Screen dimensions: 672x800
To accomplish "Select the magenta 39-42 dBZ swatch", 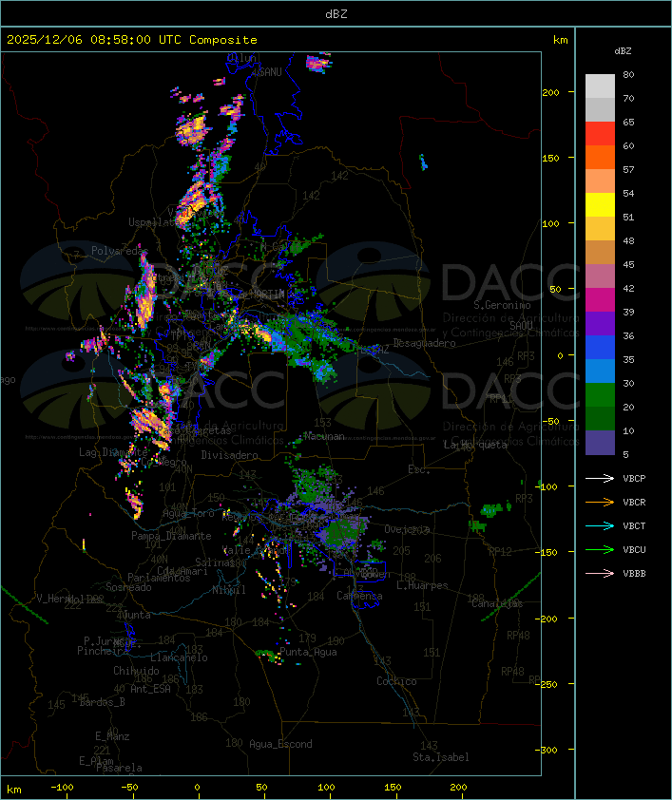I will tap(600, 300).
